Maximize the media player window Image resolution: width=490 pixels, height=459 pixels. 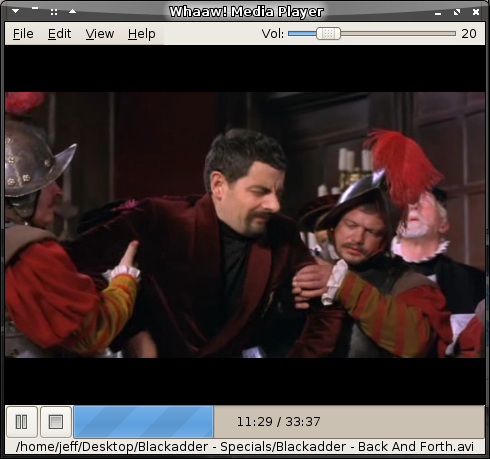tap(457, 12)
